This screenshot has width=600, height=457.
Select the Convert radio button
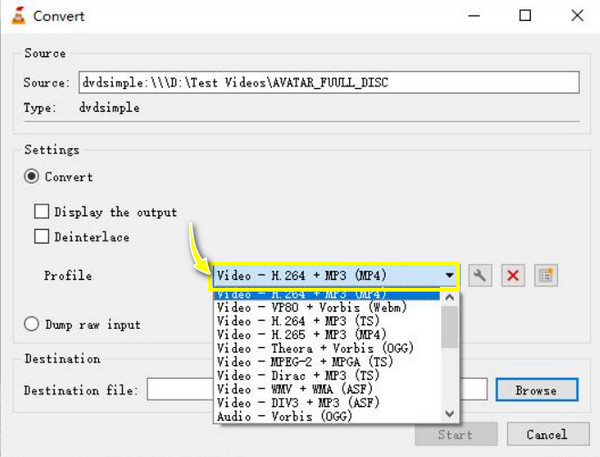[x=31, y=176]
